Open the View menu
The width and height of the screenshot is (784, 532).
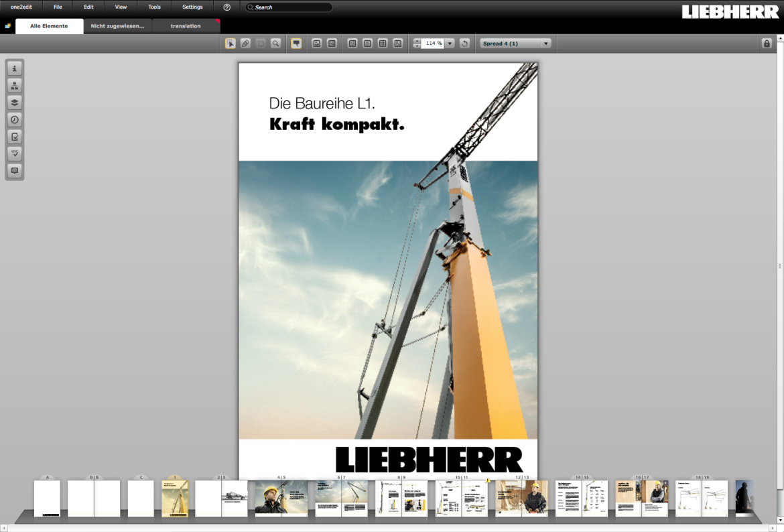click(x=121, y=7)
